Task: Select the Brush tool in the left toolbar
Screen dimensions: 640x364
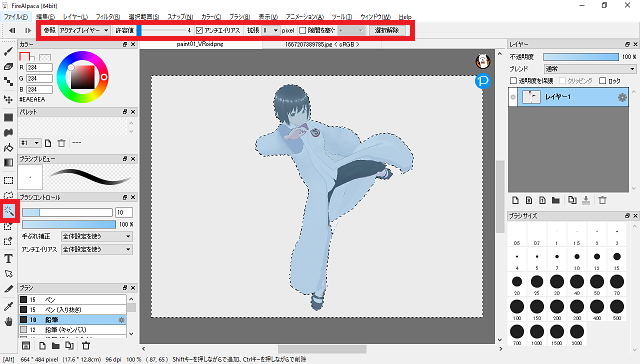Action: click(8, 51)
